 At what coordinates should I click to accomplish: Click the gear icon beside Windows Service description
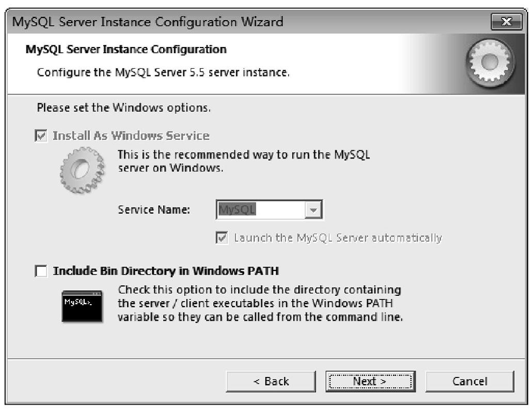pyautogui.click(x=83, y=170)
